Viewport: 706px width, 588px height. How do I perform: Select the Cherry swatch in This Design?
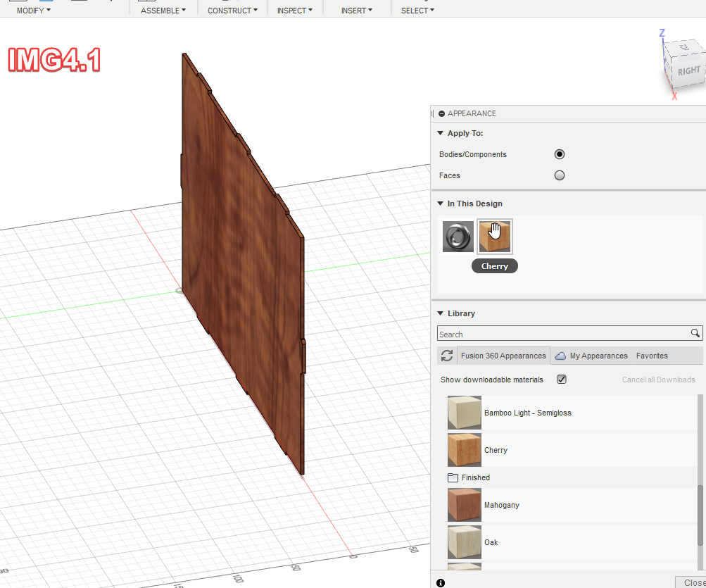tap(494, 237)
